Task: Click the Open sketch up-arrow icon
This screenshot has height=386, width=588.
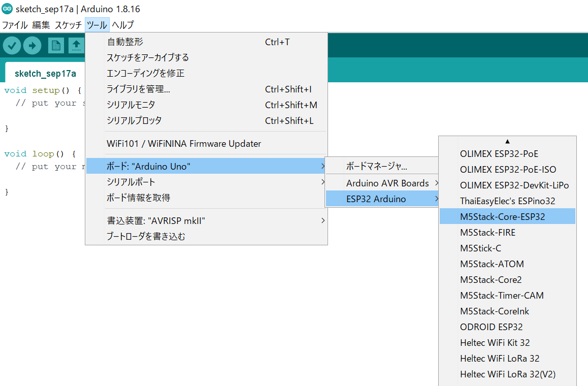Action: coord(76,46)
